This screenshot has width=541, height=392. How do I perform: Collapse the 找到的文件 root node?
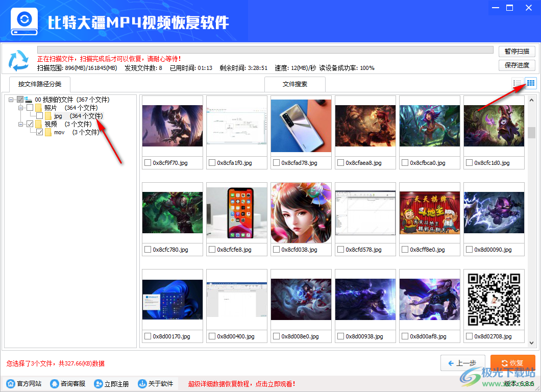pyautogui.click(x=11, y=100)
